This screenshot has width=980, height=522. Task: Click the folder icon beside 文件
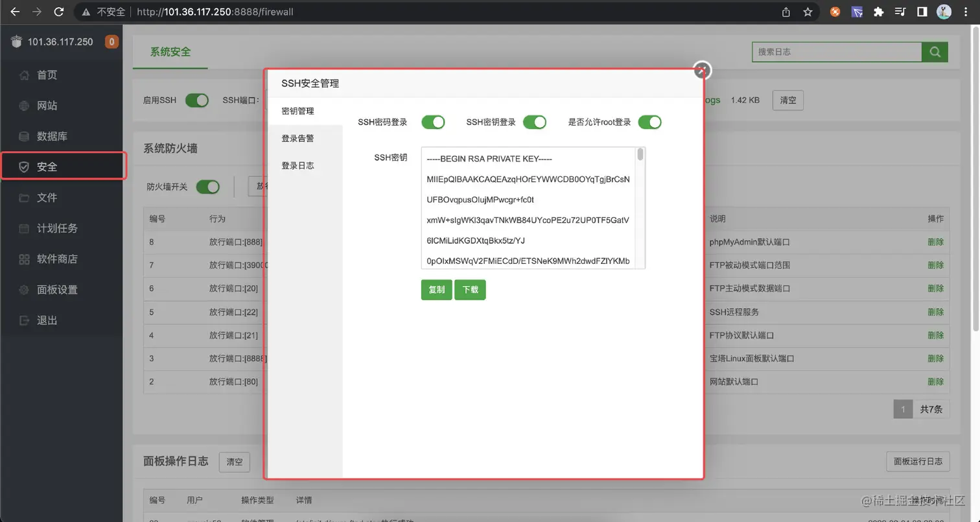24,198
